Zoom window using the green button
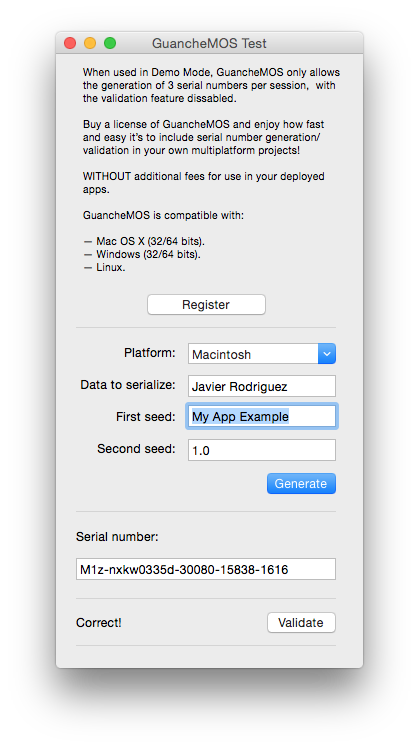This screenshot has height=748, width=419. coord(110,43)
